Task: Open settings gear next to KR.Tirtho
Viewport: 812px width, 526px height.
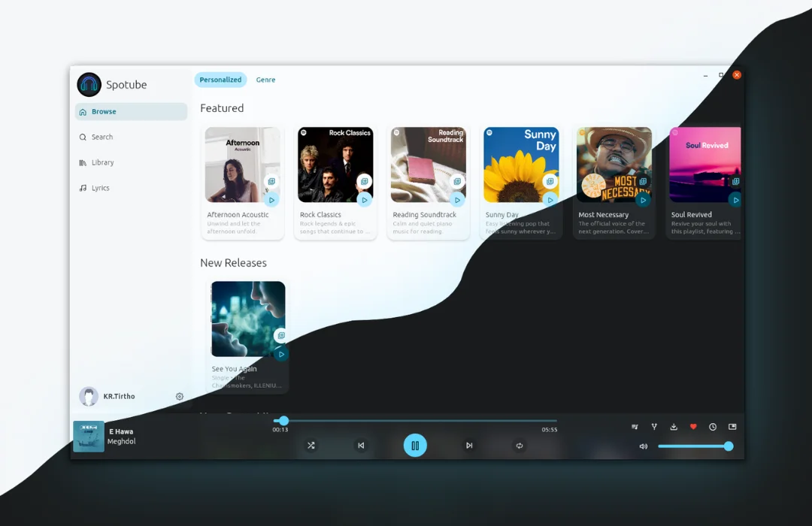Action: coord(180,397)
